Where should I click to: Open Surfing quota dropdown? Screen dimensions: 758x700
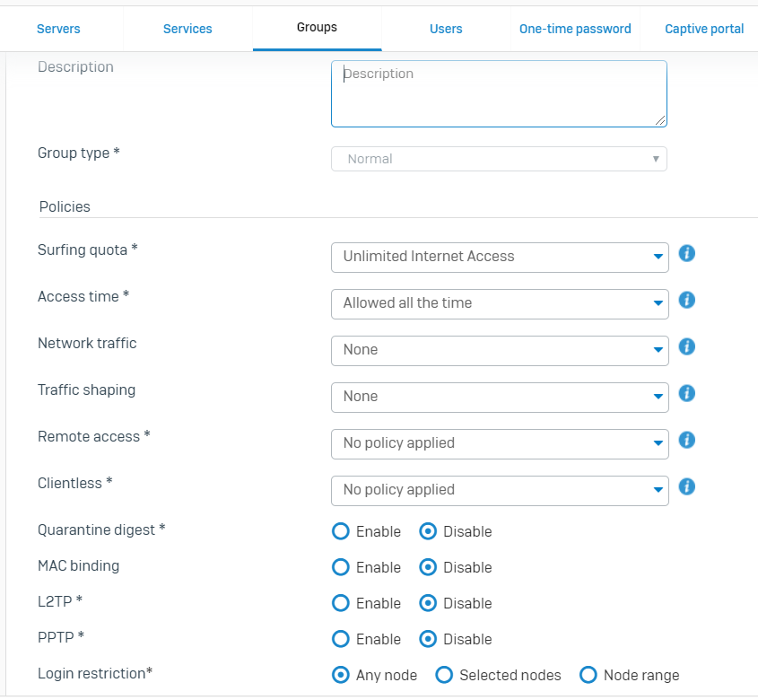click(500, 257)
